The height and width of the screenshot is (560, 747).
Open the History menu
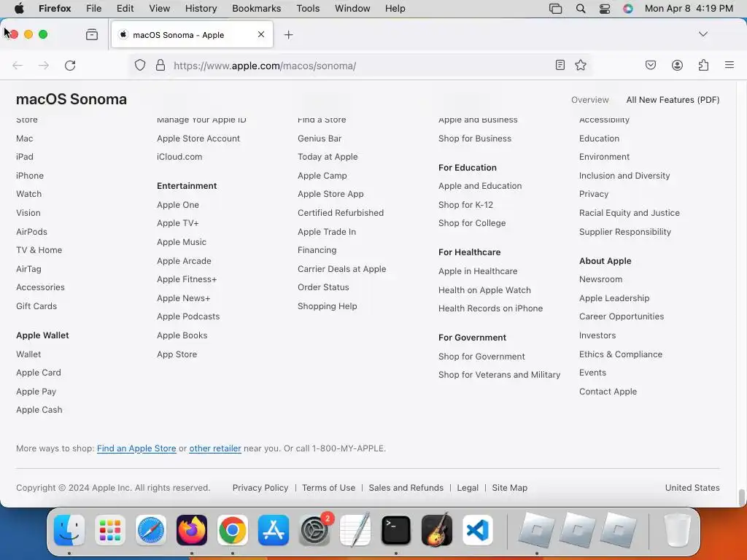(x=201, y=9)
